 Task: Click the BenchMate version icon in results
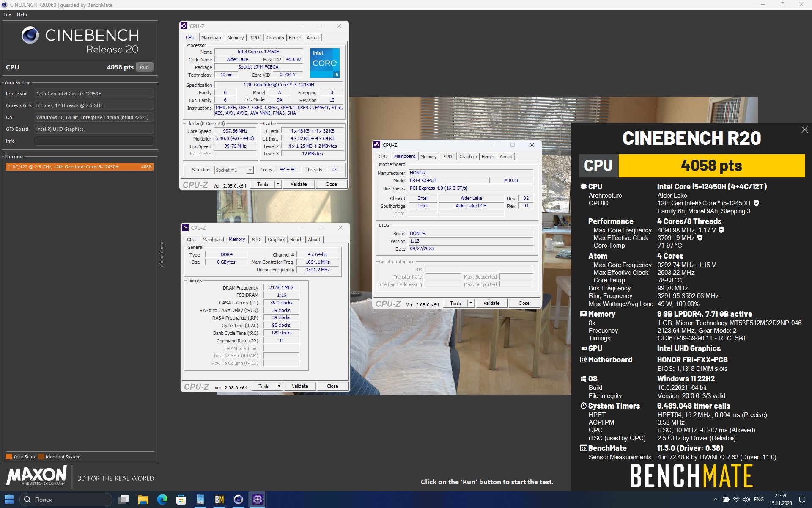[x=583, y=448]
